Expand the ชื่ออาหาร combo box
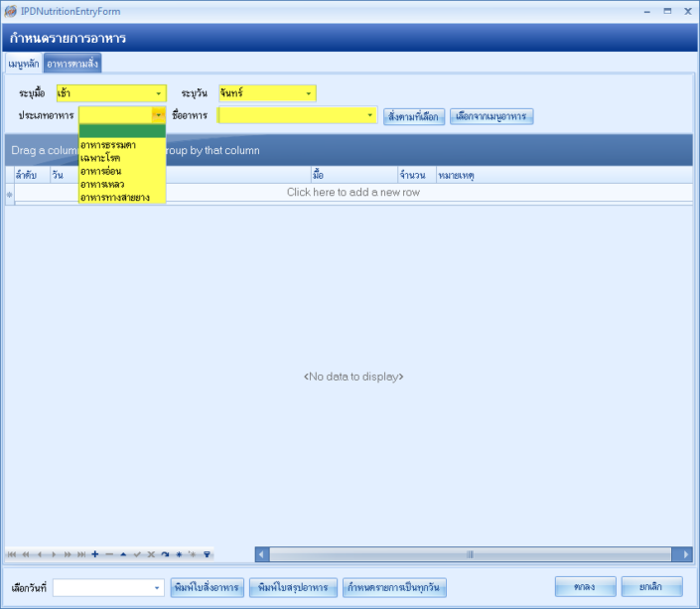Viewport: 700px width, 609px height. (370, 115)
